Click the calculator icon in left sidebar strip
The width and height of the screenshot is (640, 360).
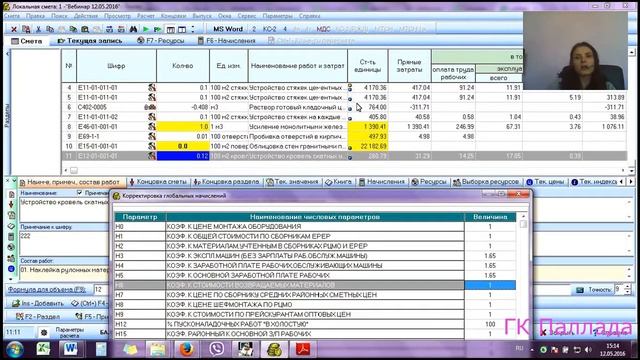[11, 237]
